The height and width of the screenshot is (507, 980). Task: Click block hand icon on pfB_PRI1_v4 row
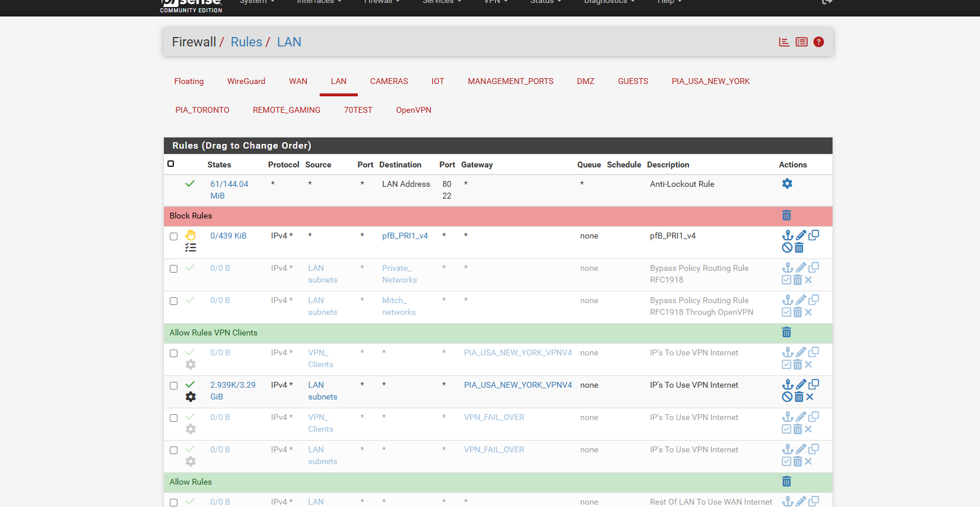[190, 235]
